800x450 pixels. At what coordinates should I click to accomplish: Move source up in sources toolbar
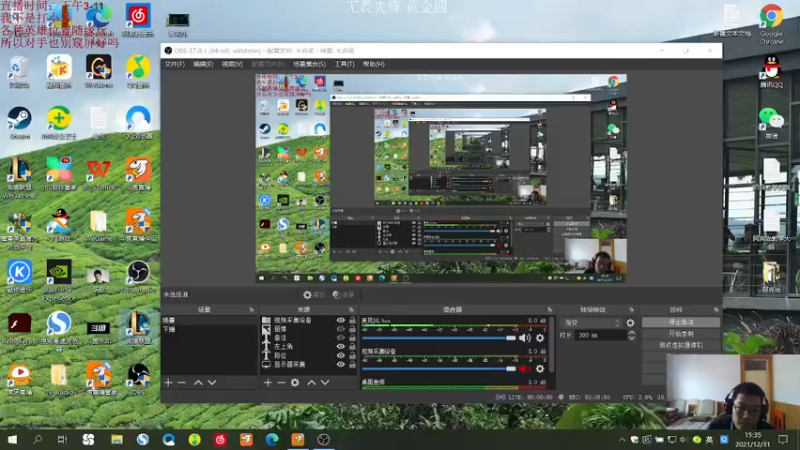(311, 382)
